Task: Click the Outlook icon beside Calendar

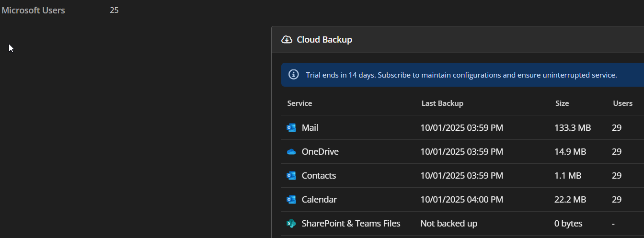Action: pyautogui.click(x=291, y=200)
